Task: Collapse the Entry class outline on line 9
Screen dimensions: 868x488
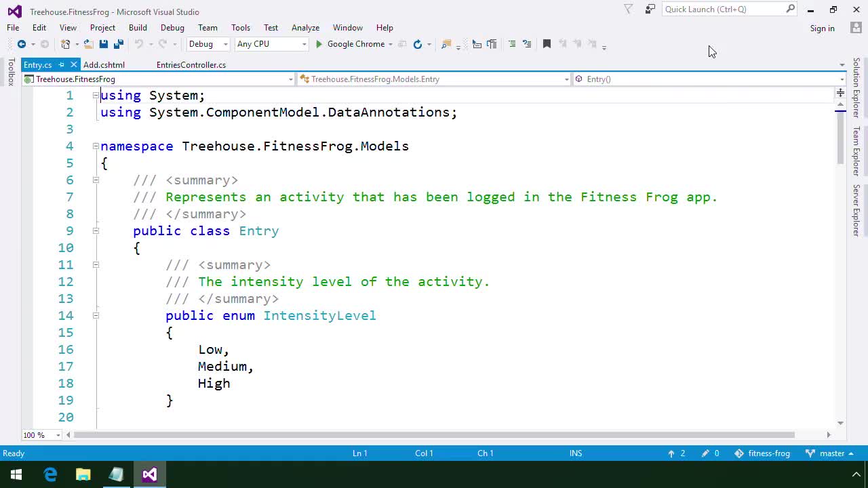Action: [96, 231]
